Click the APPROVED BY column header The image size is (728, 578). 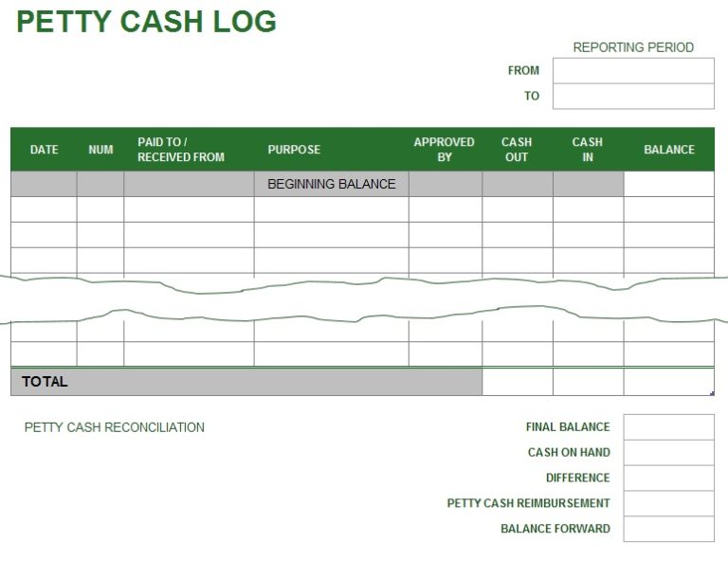[x=445, y=150]
